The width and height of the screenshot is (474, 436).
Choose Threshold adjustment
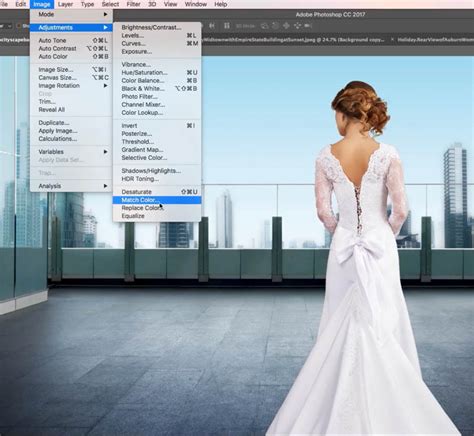[x=157, y=142]
